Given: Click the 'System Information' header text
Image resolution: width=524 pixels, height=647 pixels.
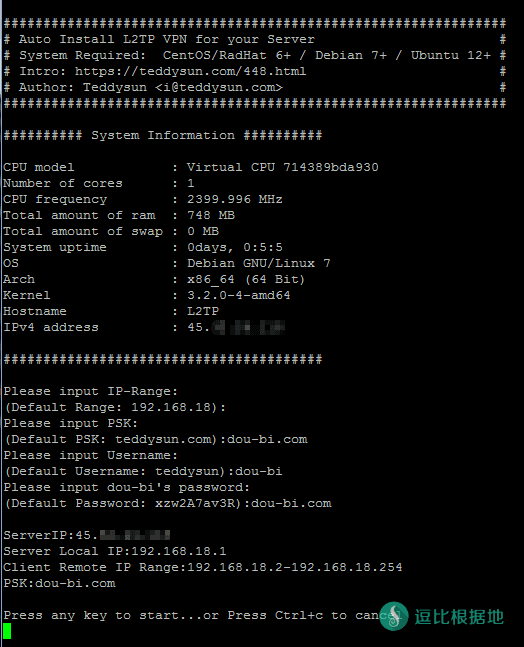Looking at the screenshot, I should [x=163, y=135].
